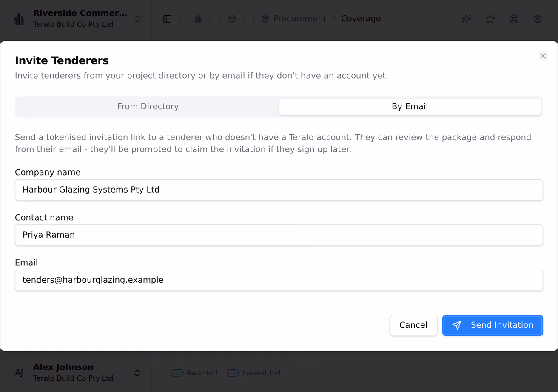Click the AJ user avatar
Viewport: 558px width, 392px height.
click(x=20, y=373)
